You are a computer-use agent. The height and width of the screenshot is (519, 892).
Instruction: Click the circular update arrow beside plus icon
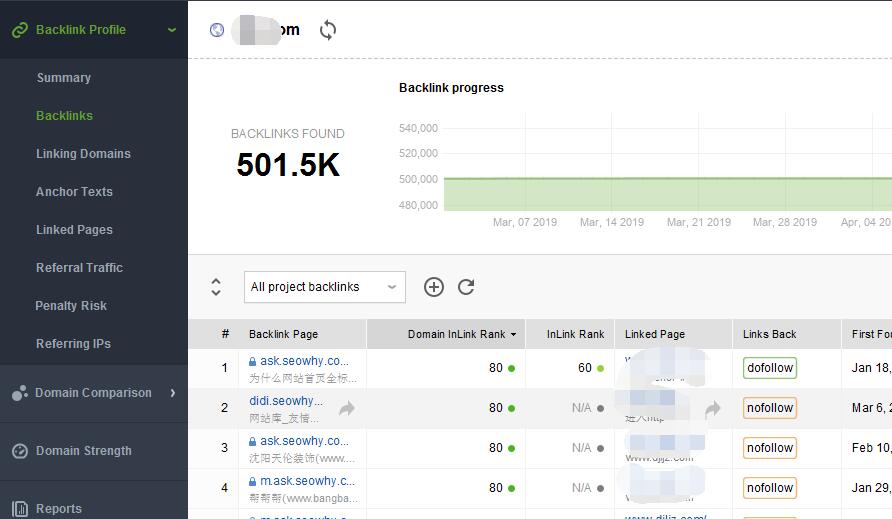coord(466,287)
